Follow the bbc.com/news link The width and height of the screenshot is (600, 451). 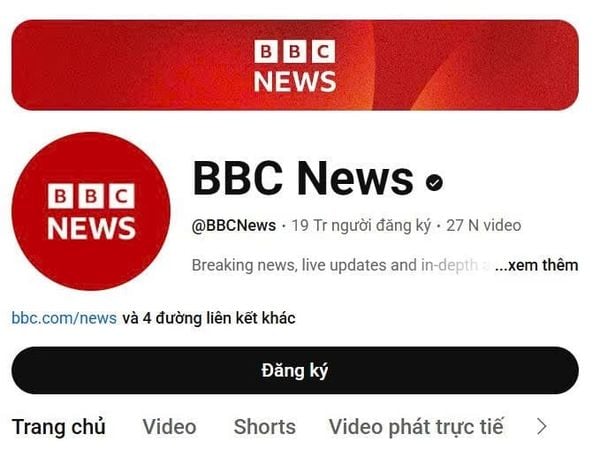[x=64, y=318]
